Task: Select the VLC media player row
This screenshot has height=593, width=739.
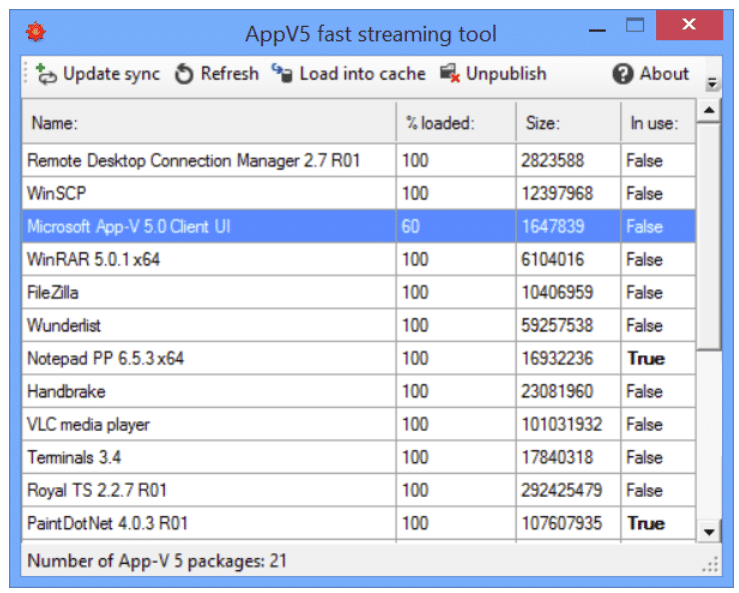Action: tap(359, 425)
